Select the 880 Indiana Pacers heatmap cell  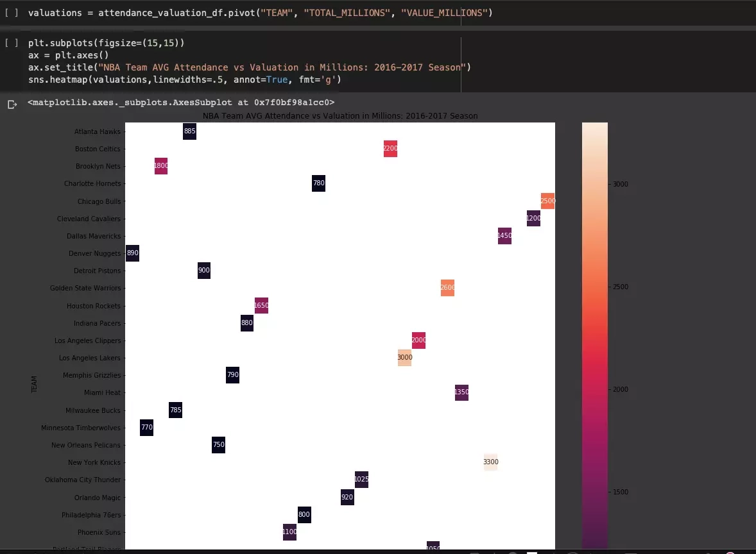click(x=247, y=323)
